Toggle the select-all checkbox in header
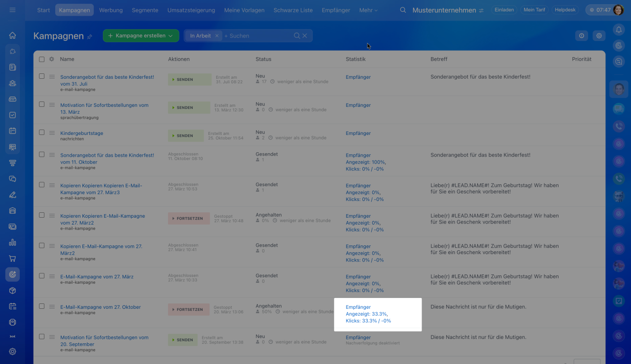Screen dimensions: 631x364 pyautogui.click(x=42, y=59)
